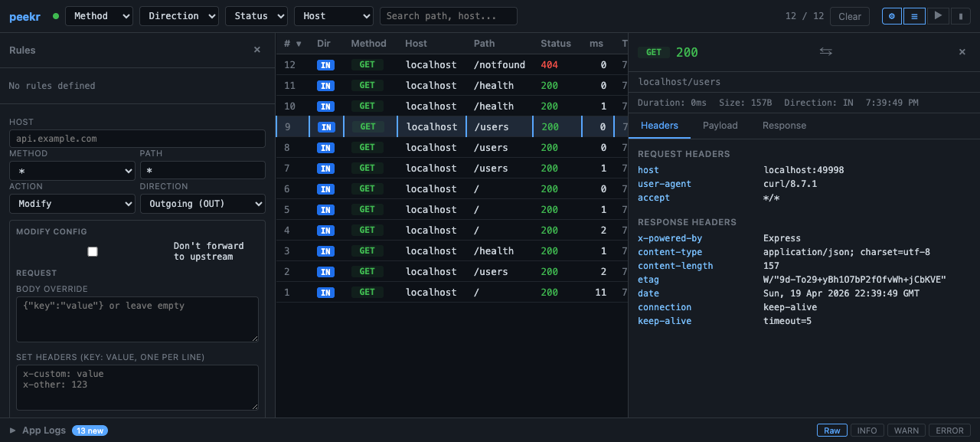Click the peekr logo
Image resolution: width=980 pixels, height=442 pixels.
coord(24,16)
